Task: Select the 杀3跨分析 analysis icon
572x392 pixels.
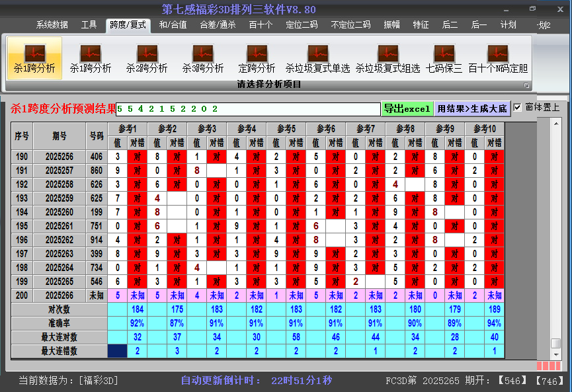Action: (203, 59)
